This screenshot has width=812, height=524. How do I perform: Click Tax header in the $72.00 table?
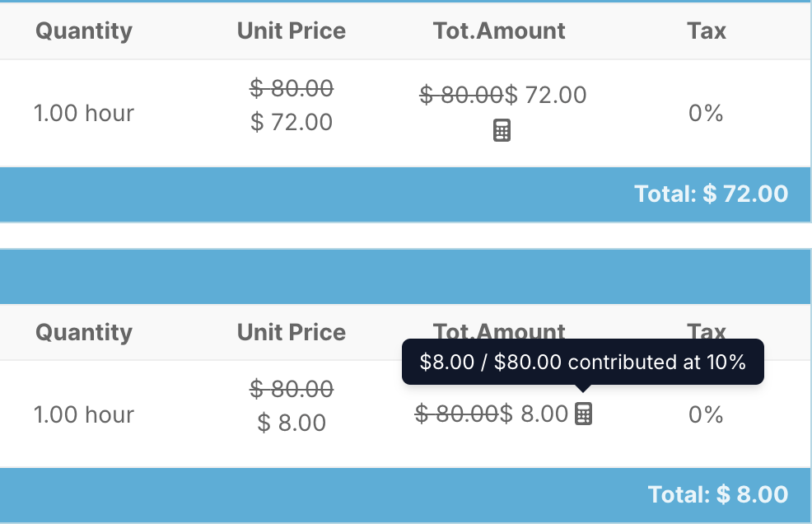707,31
